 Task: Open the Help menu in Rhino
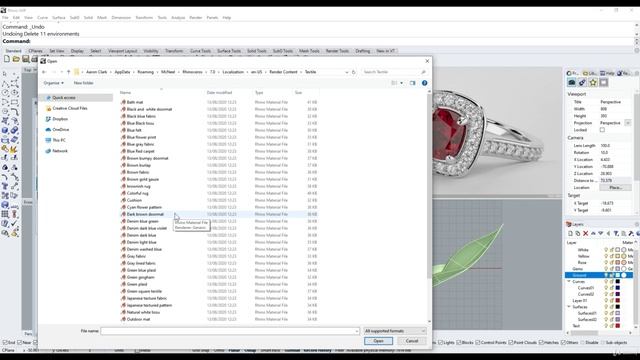tap(227, 18)
